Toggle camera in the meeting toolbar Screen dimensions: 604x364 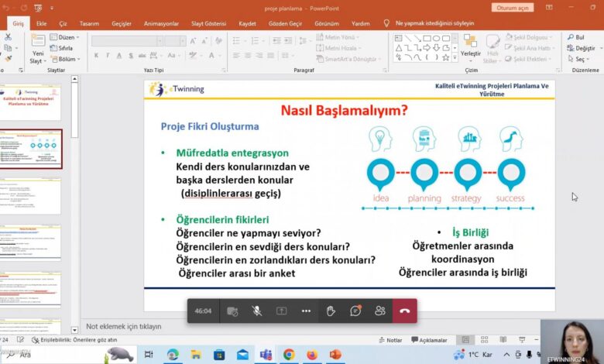(232, 311)
